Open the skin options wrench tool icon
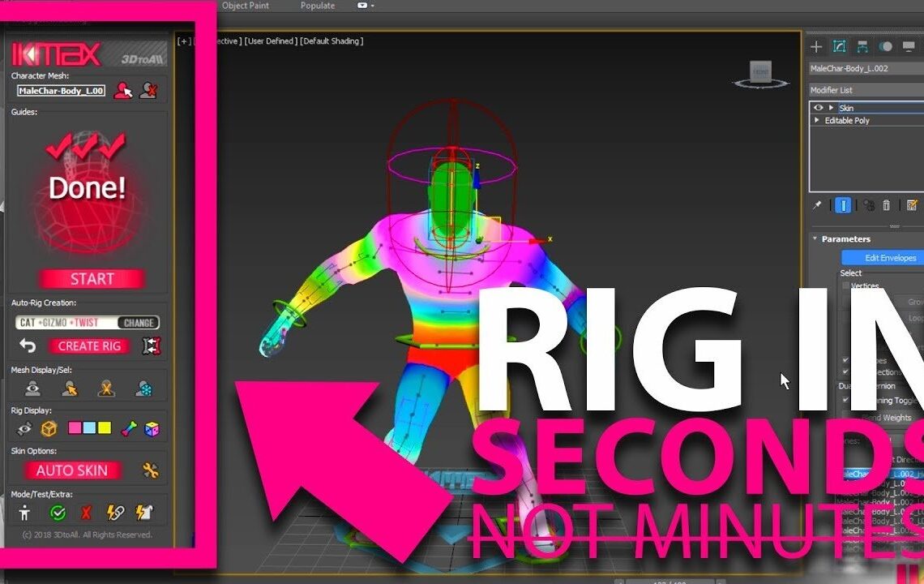This screenshot has height=584, width=924. point(149,469)
